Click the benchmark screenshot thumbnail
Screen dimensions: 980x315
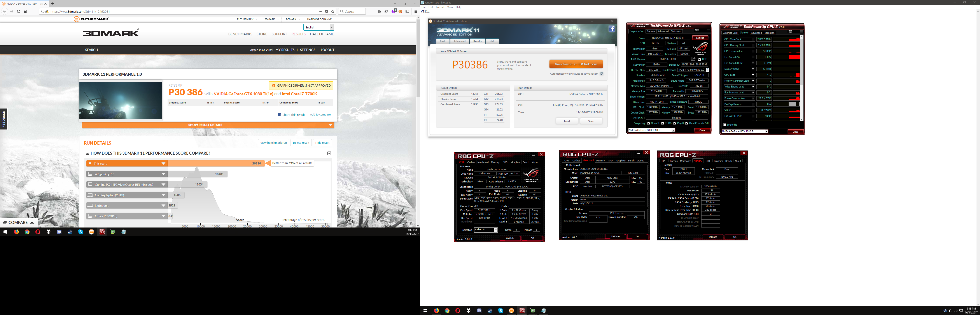click(121, 100)
